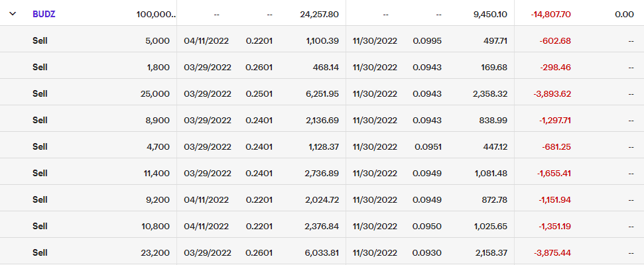Select the 9,200 share Sell row

coord(40,199)
